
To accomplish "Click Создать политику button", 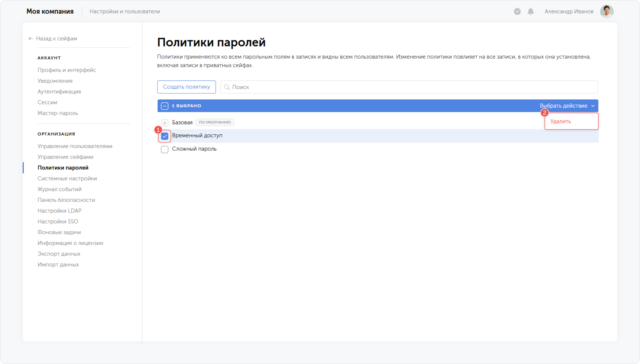I will point(187,87).
